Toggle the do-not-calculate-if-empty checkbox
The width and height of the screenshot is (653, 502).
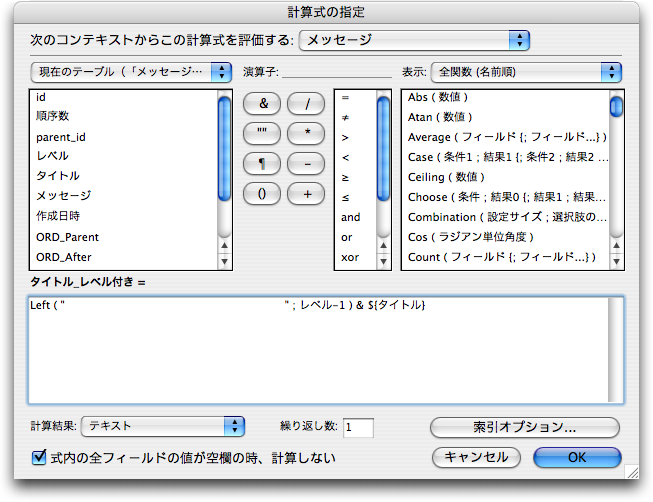(39, 458)
